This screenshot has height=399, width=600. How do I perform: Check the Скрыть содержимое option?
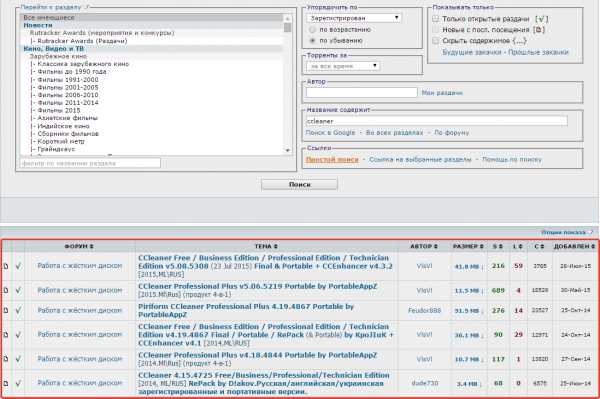point(435,41)
